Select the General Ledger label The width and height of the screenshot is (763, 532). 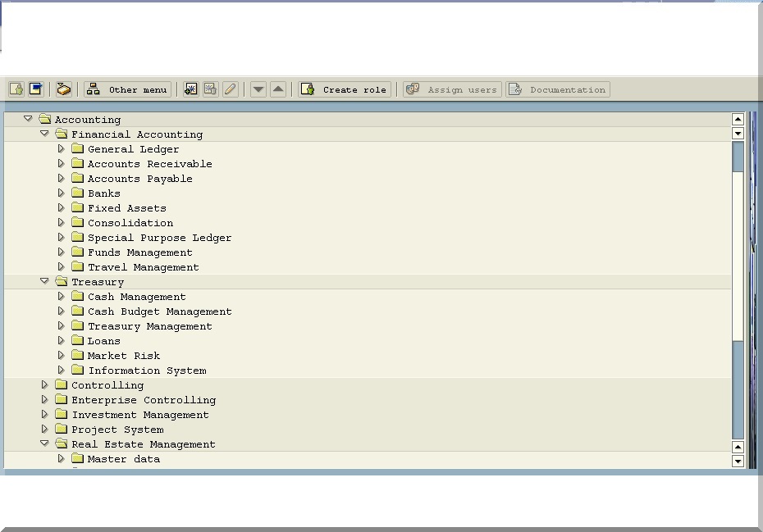pyautogui.click(x=134, y=149)
